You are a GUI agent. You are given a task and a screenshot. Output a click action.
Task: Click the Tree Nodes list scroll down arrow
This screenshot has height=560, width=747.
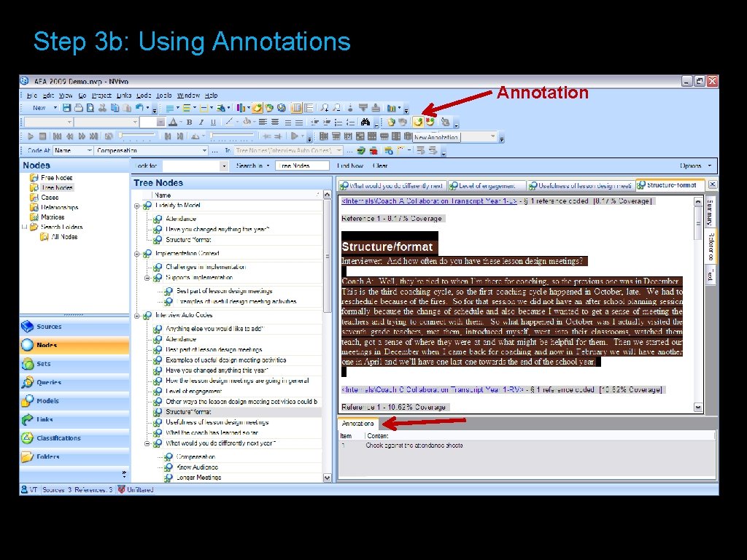coord(327,478)
